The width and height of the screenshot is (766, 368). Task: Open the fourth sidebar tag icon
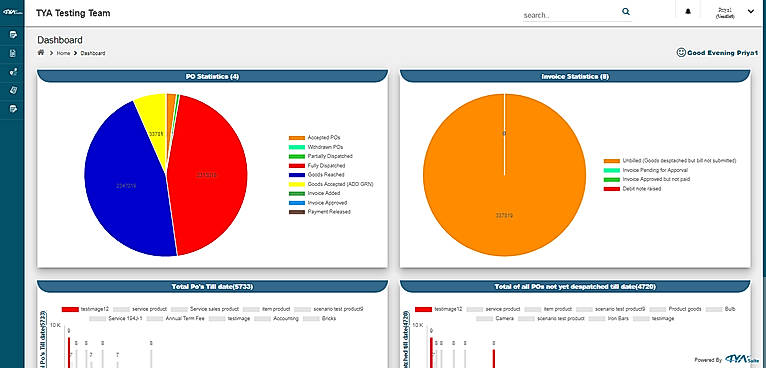click(x=13, y=90)
